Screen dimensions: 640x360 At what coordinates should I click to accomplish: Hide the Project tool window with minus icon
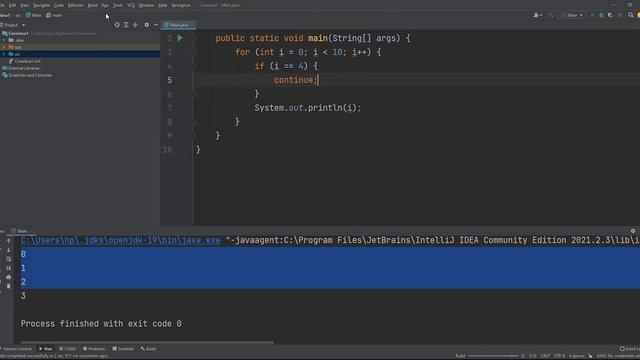tap(156, 25)
